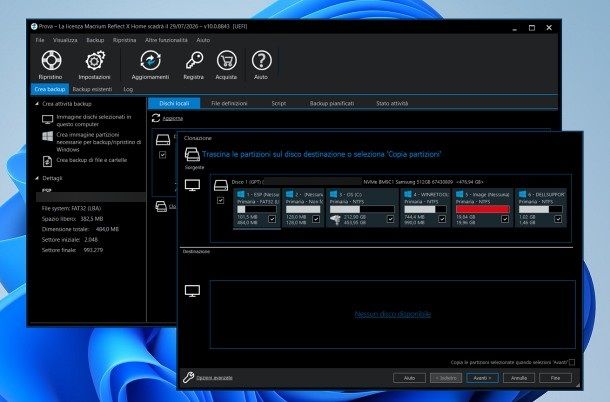Viewport: 610px width, 402px height.
Task: Select the Dischi locali tab
Action: click(174, 104)
